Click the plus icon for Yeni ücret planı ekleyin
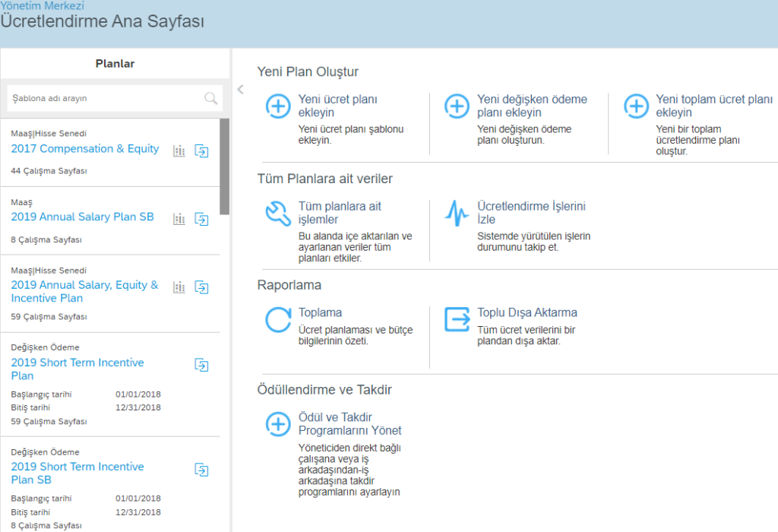Screen dimensions: 778x532 click(x=278, y=106)
